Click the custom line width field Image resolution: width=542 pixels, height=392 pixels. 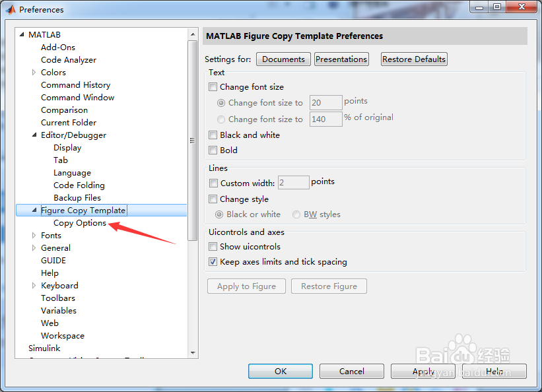pyautogui.click(x=294, y=183)
